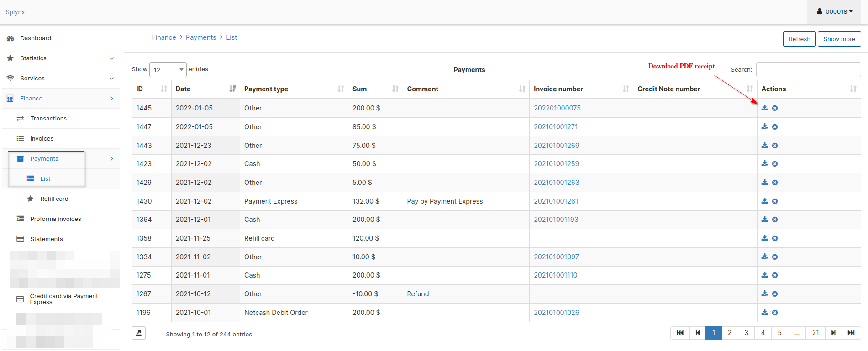Go to next page using arrow icon
The width and height of the screenshot is (868, 351).
pyautogui.click(x=833, y=333)
